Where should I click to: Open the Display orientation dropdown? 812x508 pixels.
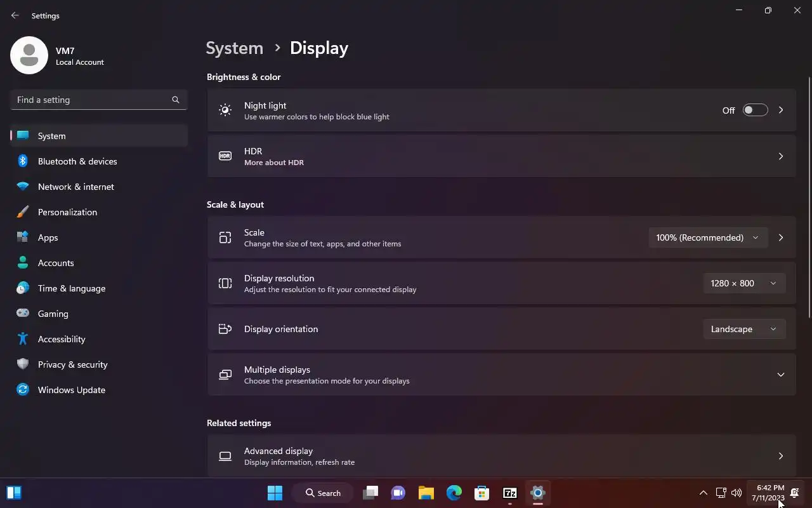coord(744,329)
